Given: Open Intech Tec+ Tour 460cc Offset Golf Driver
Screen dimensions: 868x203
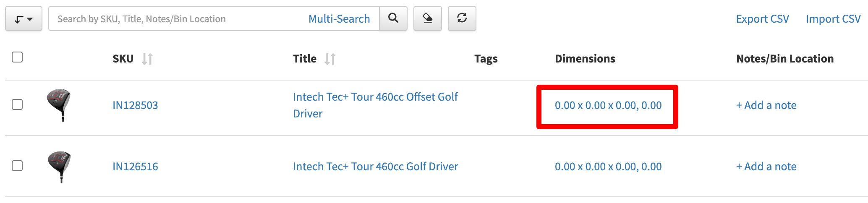Looking at the screenshot, I should coord(375,97).
